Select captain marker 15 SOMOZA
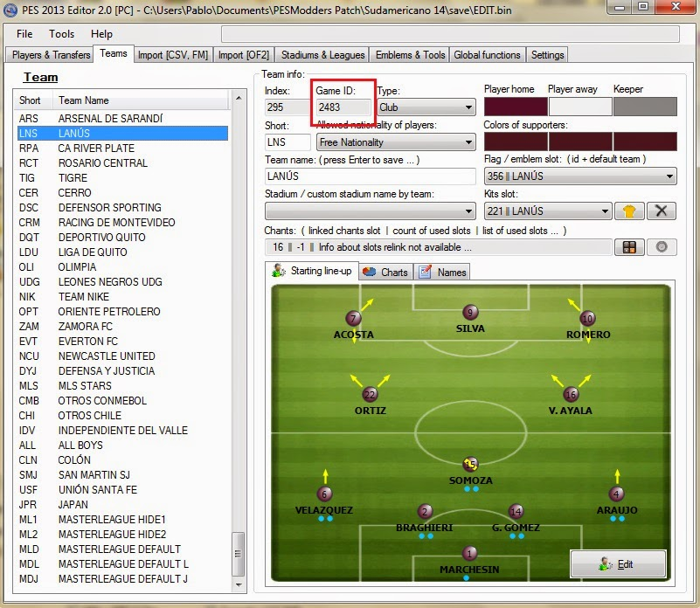Image resolution: width=700 pixels, height=608 pixels. [x=470, y=465]
